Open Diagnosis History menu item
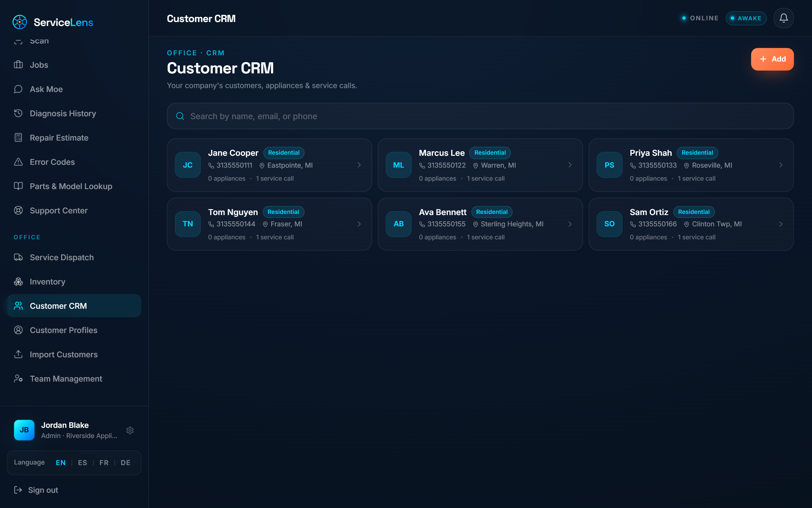This screenshot has width=812, height=508. tap(74, 113)
